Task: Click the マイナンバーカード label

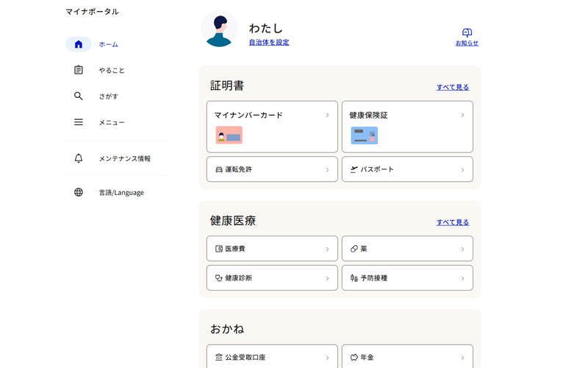Action: coord(248,116)
